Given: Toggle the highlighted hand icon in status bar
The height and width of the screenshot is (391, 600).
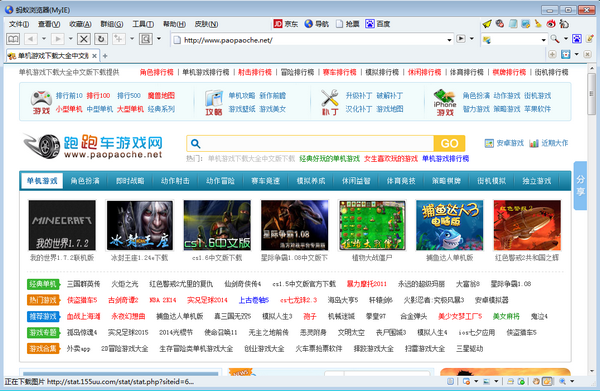Looking at the screenshot, I should (x=547, y=381).
